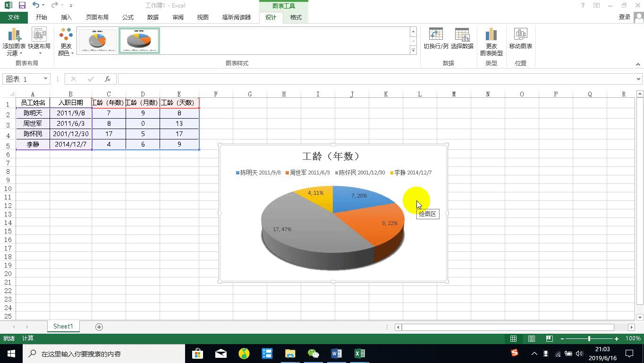
Task: Open Excel Help question mark
Action: pyautogui.click(x=583, y=5)
